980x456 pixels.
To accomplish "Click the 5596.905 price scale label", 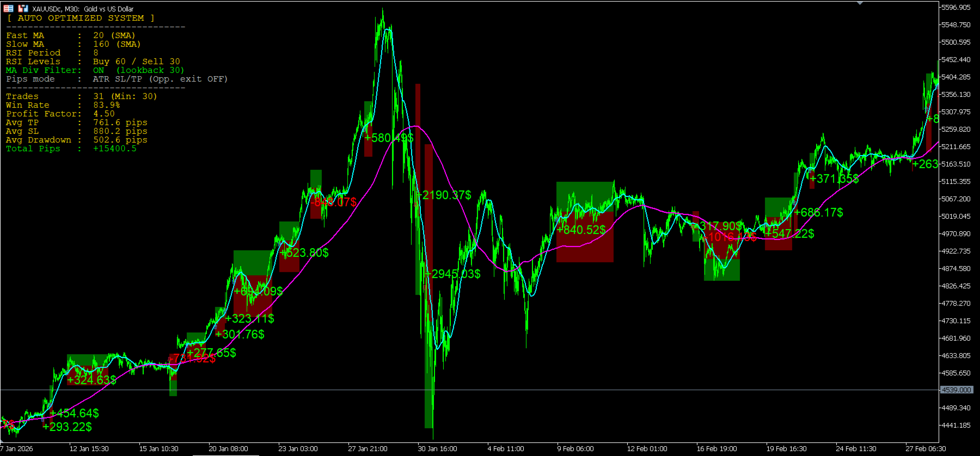I will [x=956, y=8].
